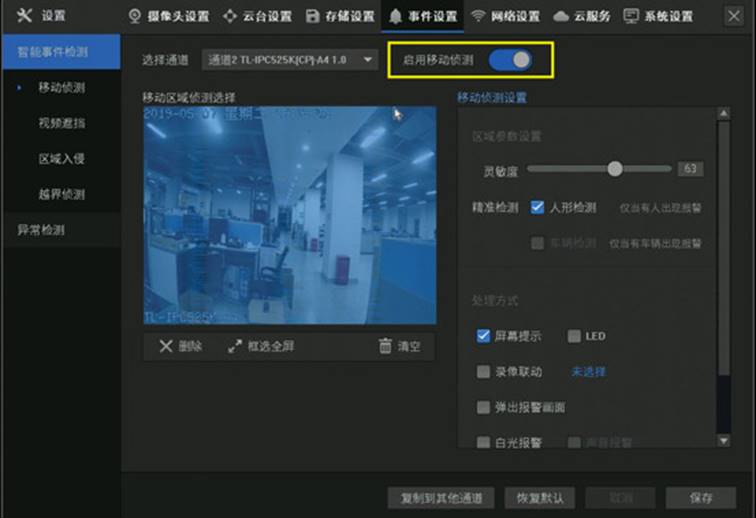Click the system settings (系统设置) monitor icon
This screenshot has height=518, width=756.
pyautogui.click(x=631, y=16)
